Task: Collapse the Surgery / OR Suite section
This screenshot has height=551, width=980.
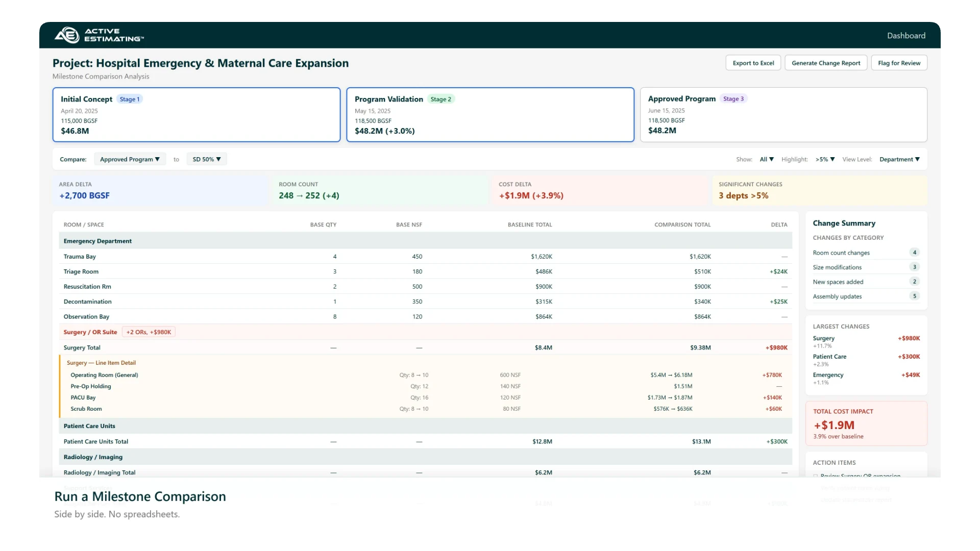Action: coord(90,332)
